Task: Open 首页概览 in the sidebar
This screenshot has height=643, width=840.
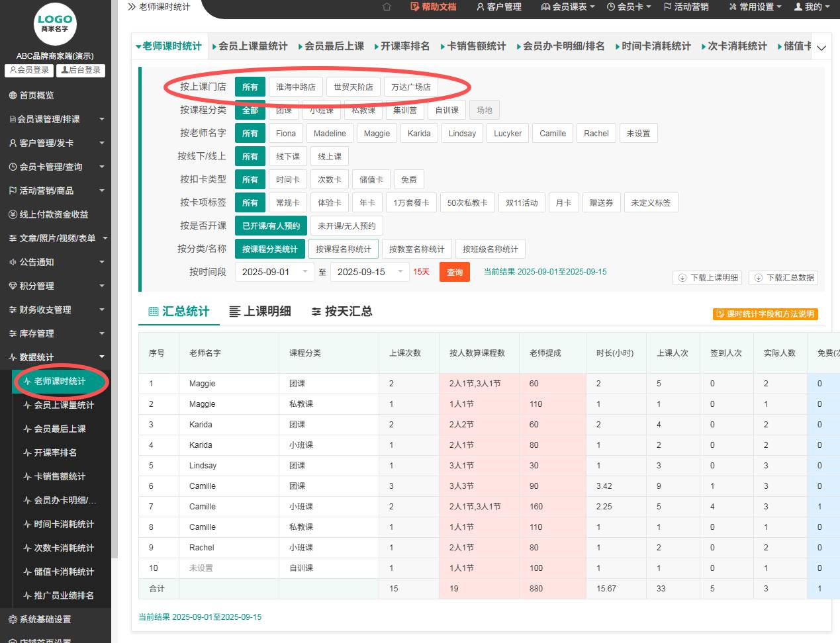Action: [36, 95]
